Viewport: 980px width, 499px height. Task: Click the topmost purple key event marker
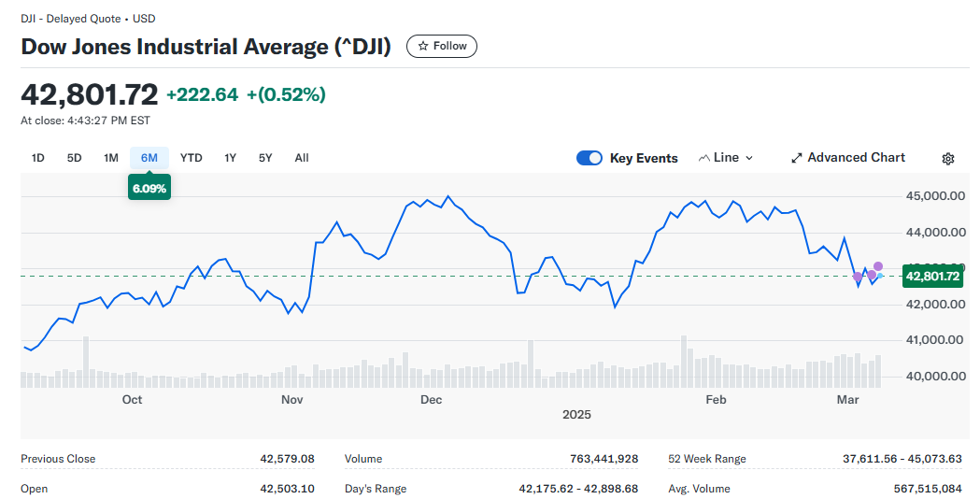[878, 266]
